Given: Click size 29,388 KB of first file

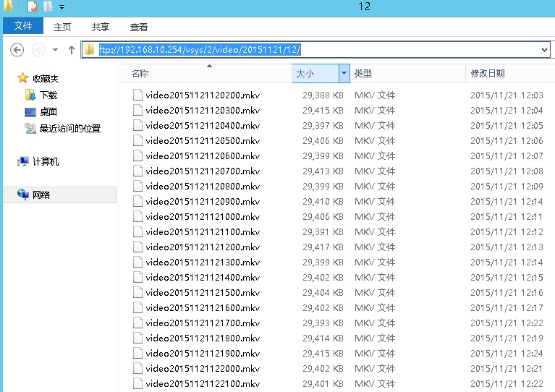Looking at the screenshot, I should coord(323,95).
